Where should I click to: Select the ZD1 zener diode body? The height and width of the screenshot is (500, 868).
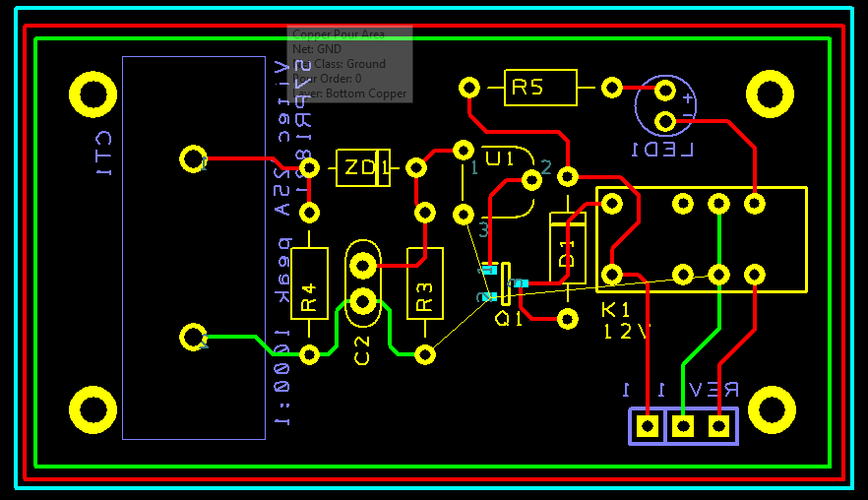pyautogui.click(x=362, y=167)
